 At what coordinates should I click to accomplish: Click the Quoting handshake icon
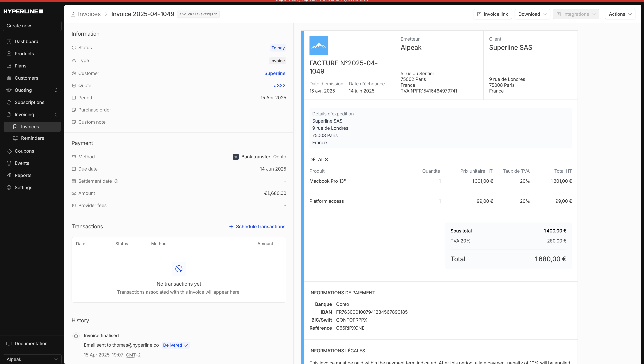click(9, 90)
